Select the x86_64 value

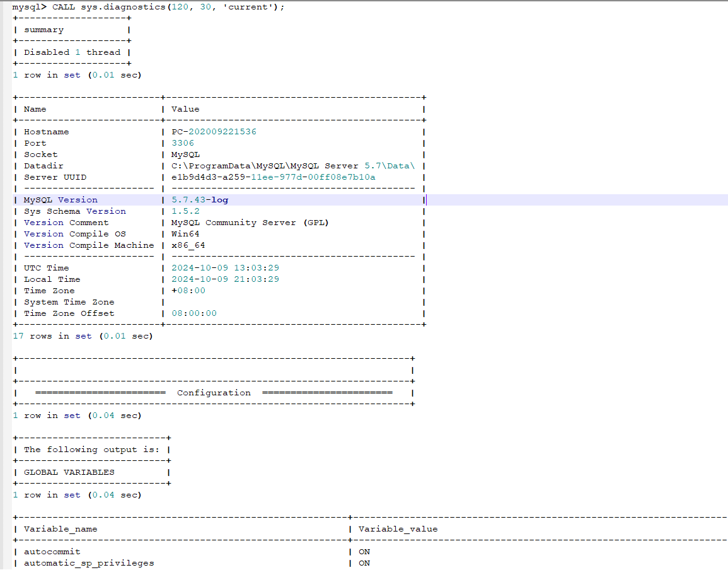click(188, 245)
